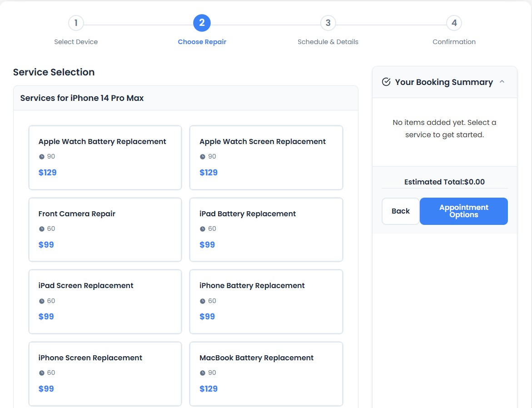Go back with the Back button

[401, 211]
